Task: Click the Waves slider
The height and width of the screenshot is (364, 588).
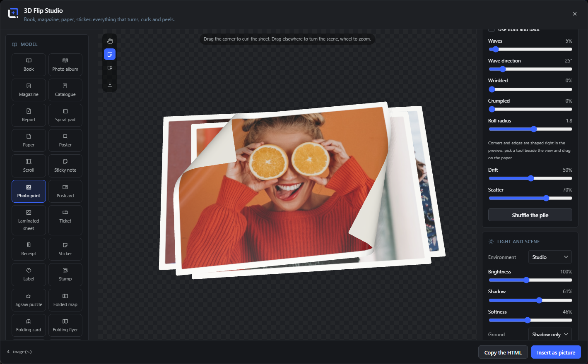Action: 530,49
